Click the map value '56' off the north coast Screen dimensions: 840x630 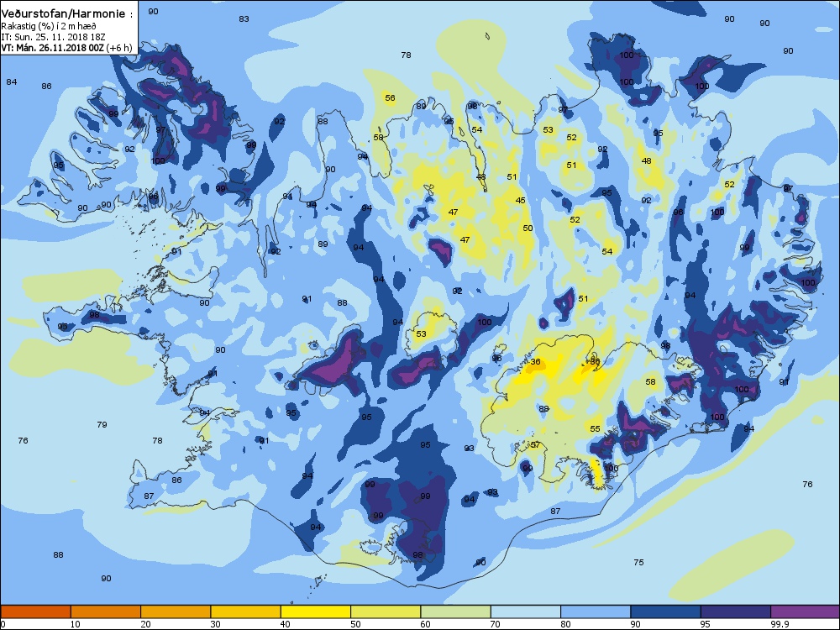(390, 98)
